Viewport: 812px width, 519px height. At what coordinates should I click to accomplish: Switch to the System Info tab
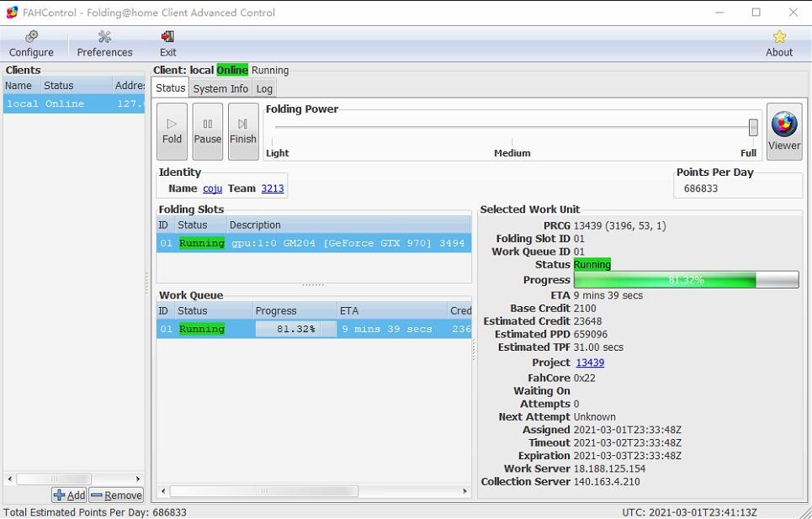[x=220, y=88]
